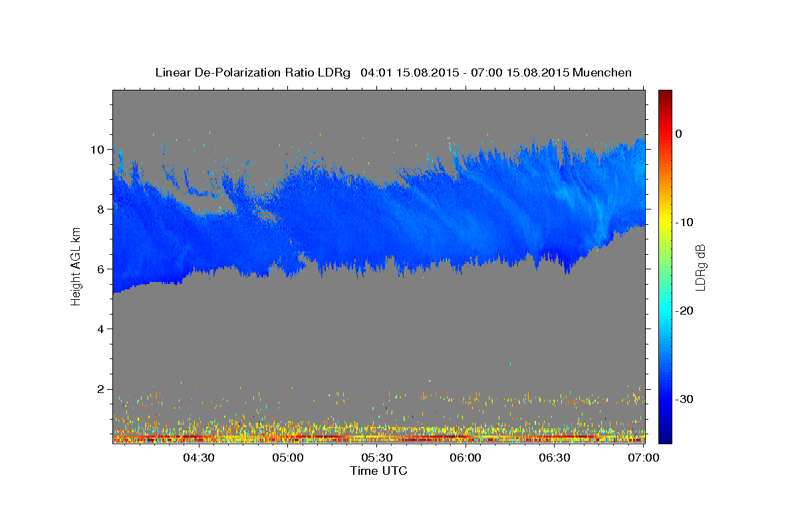Click the colorbar value '-10'
This screenshot has width=798, height=532.
(684, 222)
